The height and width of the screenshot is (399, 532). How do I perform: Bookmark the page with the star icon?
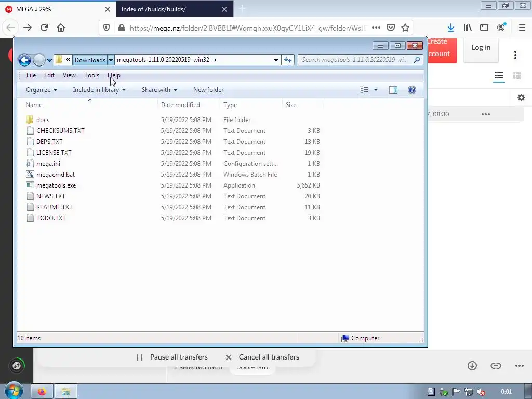pyautogui.click(x=405, y=28)
